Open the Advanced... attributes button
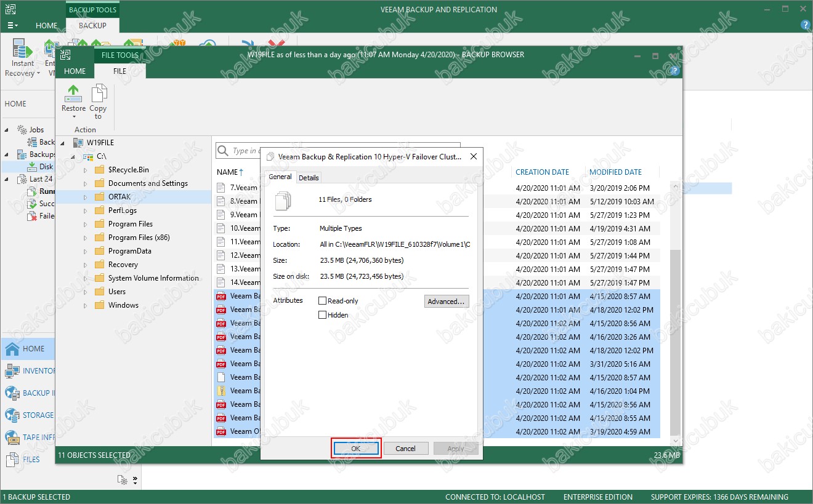The image size is (813, 504). click(447, 302)
